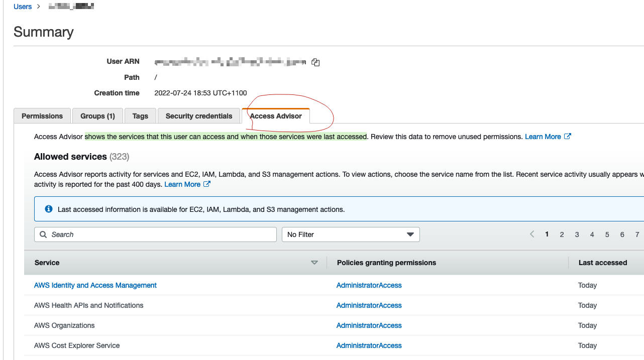Open the Groups (1) tab
This screenshot has height=360, width=644.
[97, 115]
